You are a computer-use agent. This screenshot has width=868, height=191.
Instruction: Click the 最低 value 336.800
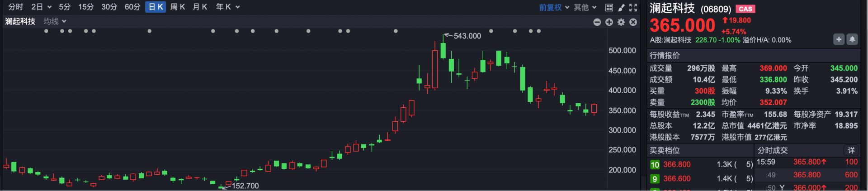[x=773, y=80]
